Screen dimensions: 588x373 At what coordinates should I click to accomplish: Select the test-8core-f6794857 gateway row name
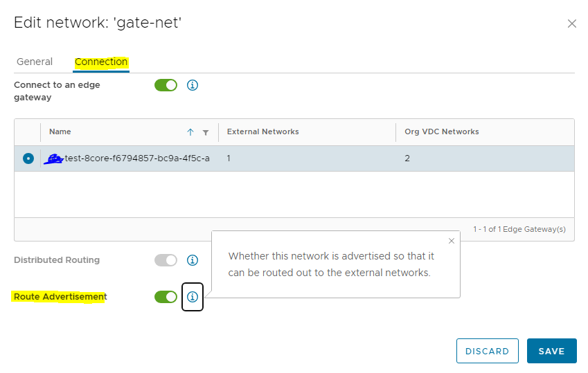point(137,158)
